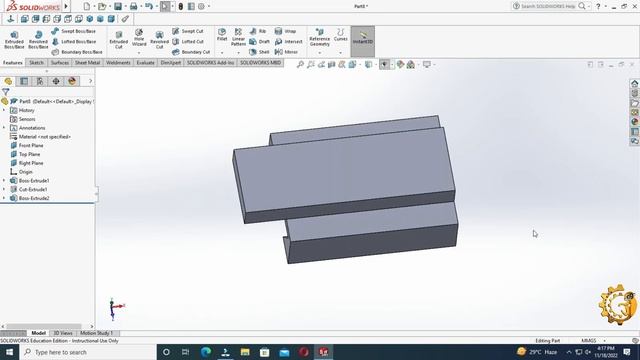Switch to the Sheet Metal tab
This screenshot has width=640, height=360.
[87, 62]
